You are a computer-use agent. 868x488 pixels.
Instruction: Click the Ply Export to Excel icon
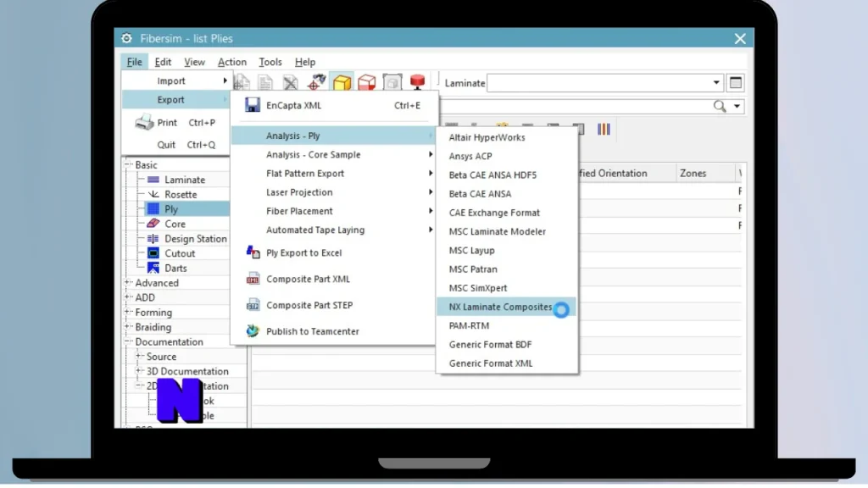[x=253, y=252]
